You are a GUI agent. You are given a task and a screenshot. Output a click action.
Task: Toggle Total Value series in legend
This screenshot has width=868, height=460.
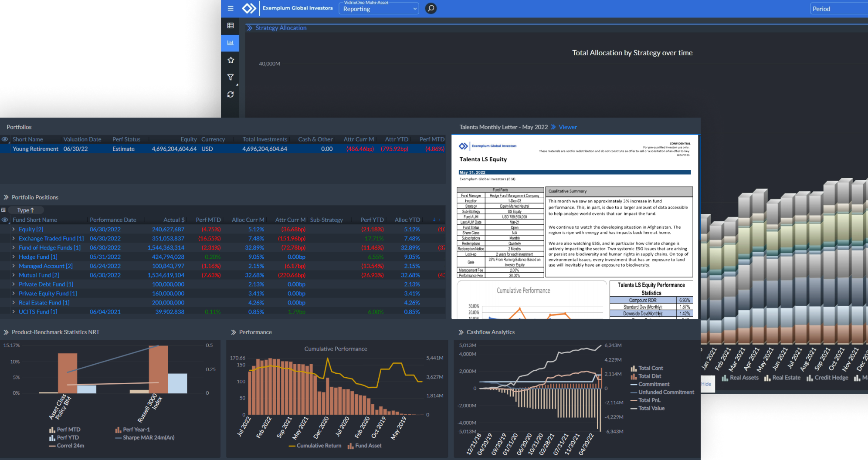(x=648, y=408)
